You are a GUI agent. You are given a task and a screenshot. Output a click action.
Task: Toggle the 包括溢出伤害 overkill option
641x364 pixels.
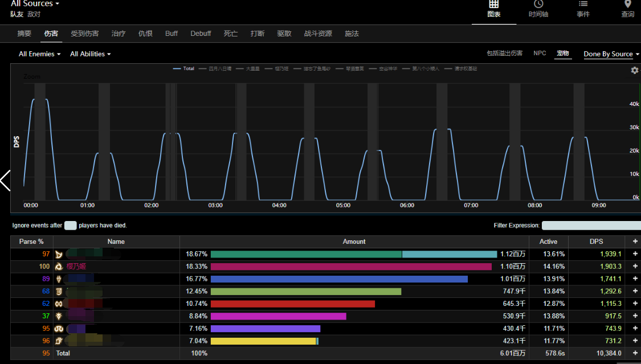pos(504,54)
